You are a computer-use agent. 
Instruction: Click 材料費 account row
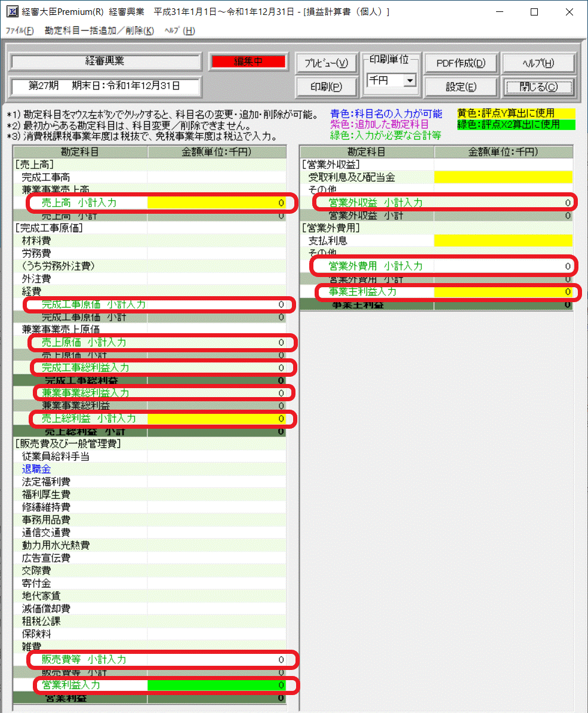[x=149, y=241]
